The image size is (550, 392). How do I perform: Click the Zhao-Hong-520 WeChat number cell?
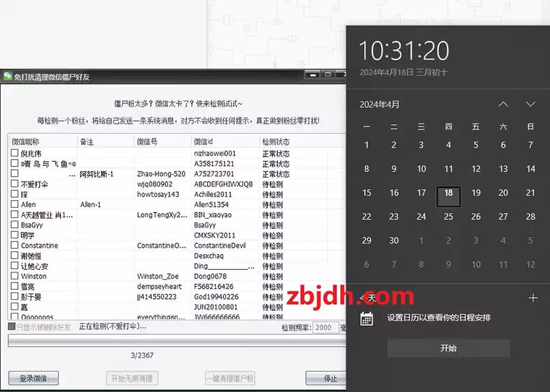(x=161, y=173)
